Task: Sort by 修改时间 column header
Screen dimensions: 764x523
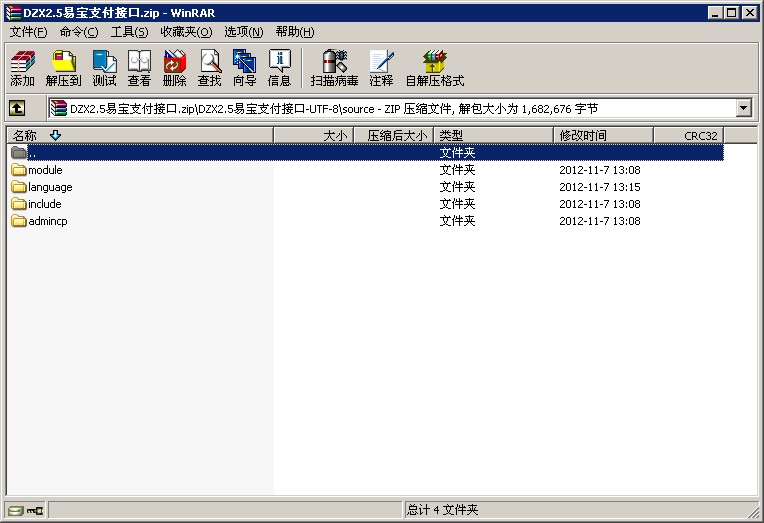Action: (x=603, y=136)
